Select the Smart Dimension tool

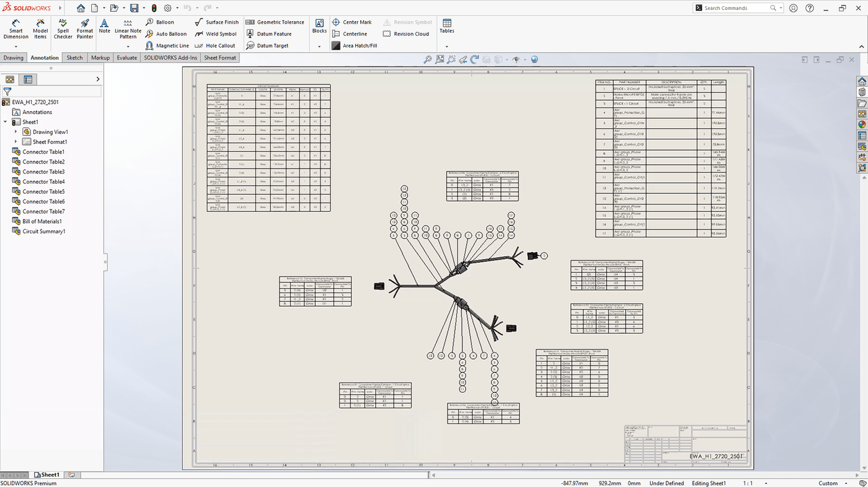15,28
